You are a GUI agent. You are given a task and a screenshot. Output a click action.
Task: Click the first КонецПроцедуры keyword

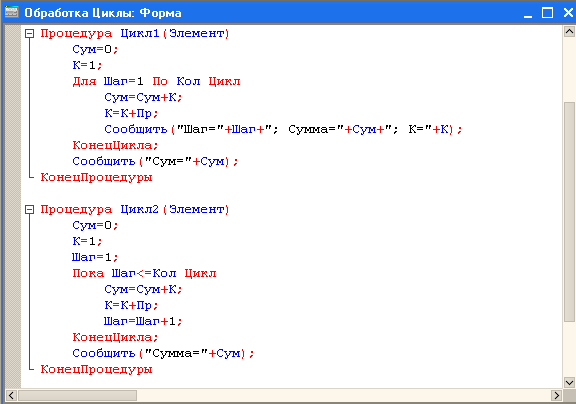coord(96,177)
